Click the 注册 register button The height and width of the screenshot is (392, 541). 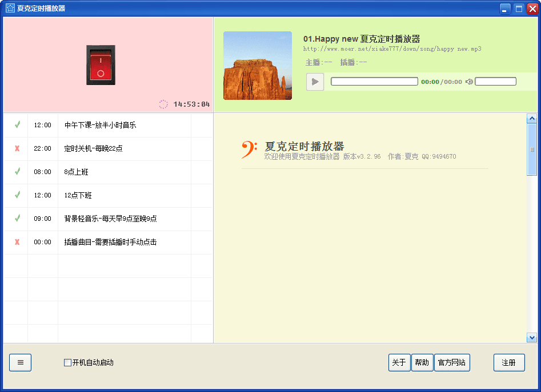pos(509,362)
